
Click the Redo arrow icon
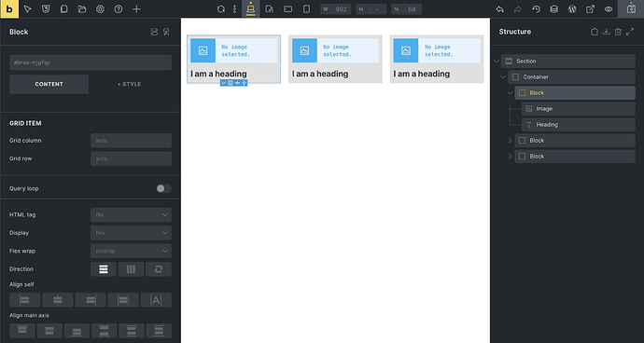tap(517, 9)
